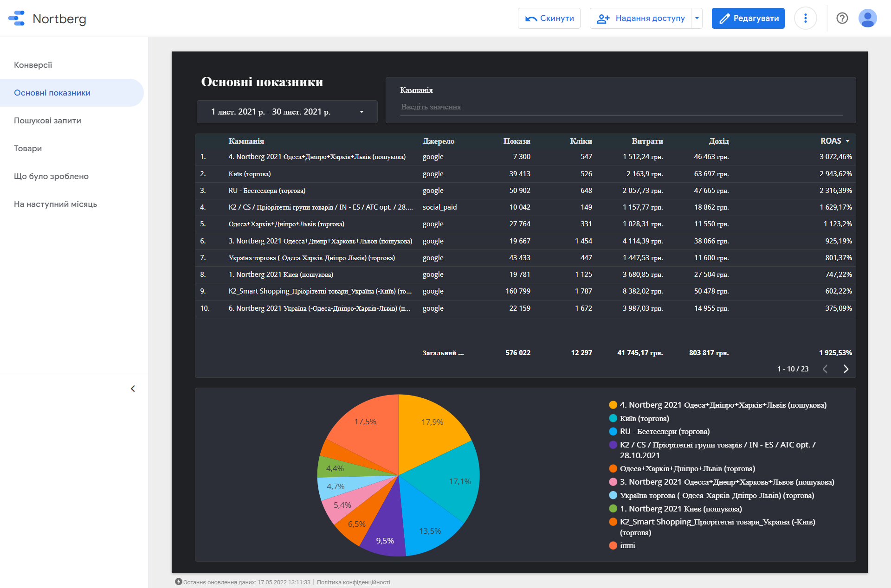Go to next table page arrow
This screenshot has height=588, width=891.
[846, 369]
